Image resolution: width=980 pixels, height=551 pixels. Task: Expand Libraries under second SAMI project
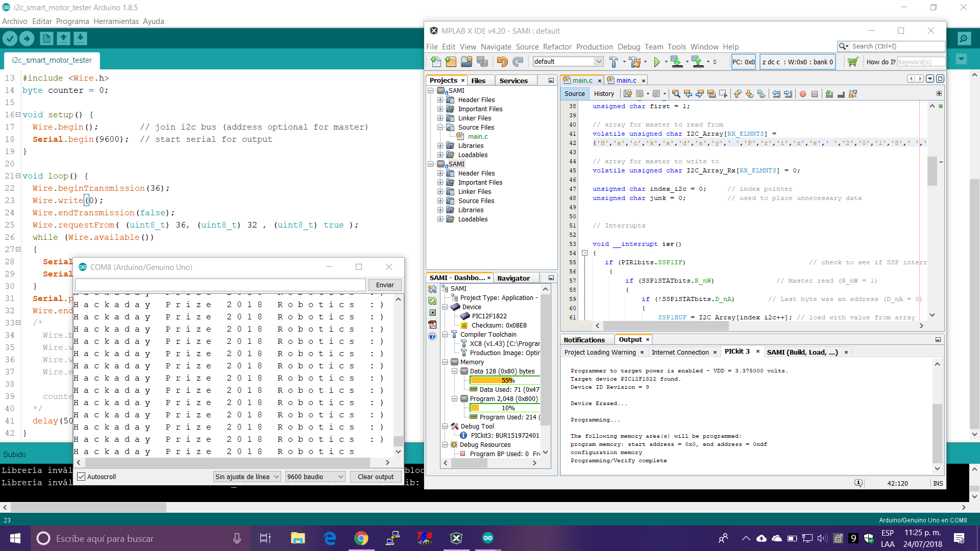[x=440, y=210]
